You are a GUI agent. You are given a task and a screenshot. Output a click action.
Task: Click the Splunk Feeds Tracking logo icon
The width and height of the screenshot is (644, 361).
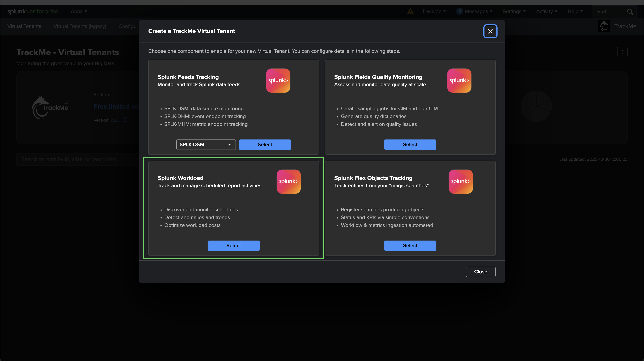278,81
